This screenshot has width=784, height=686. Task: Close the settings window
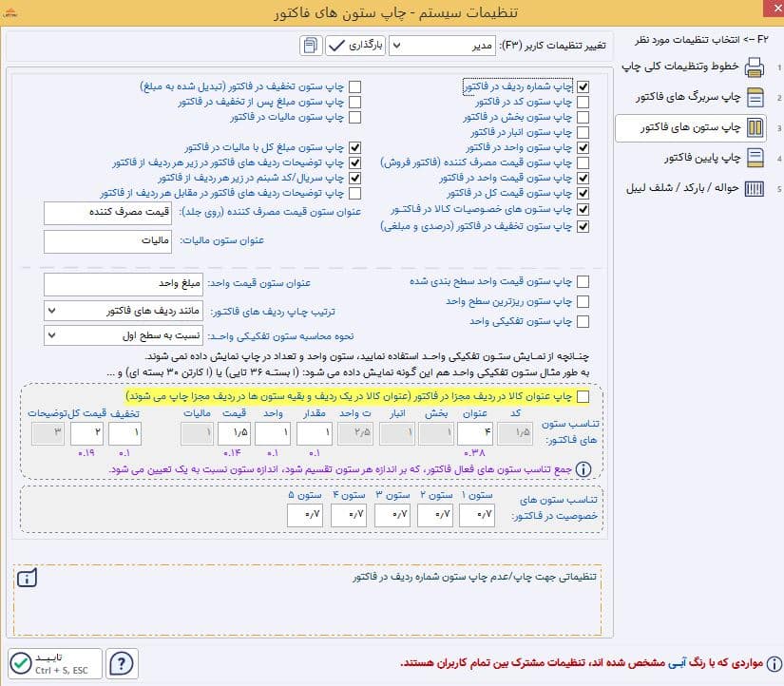coord(774,9)
